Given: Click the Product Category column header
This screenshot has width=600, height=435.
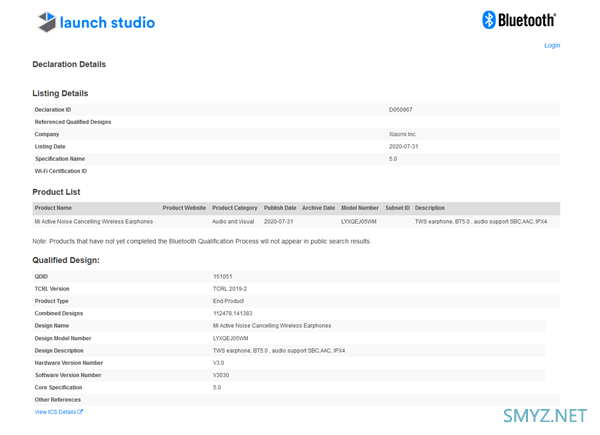Looking at the screenshot, I should tap(235, 208).
